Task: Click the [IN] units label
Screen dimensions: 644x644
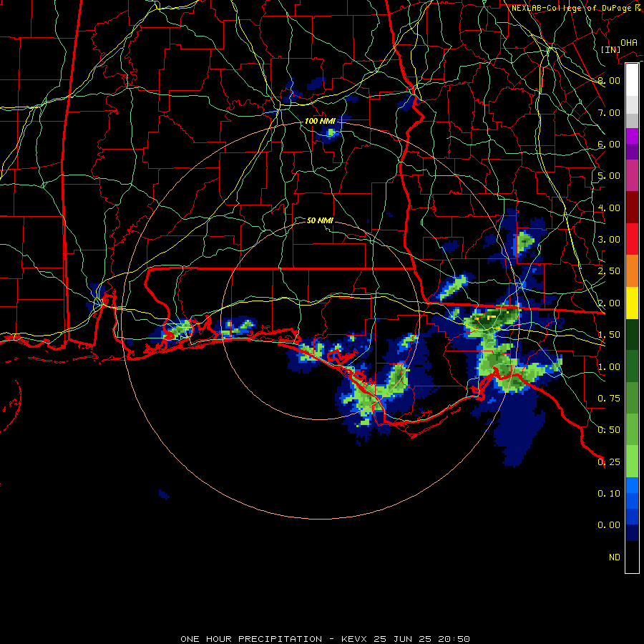Action: pyautogui.click(x=611, y=49)
